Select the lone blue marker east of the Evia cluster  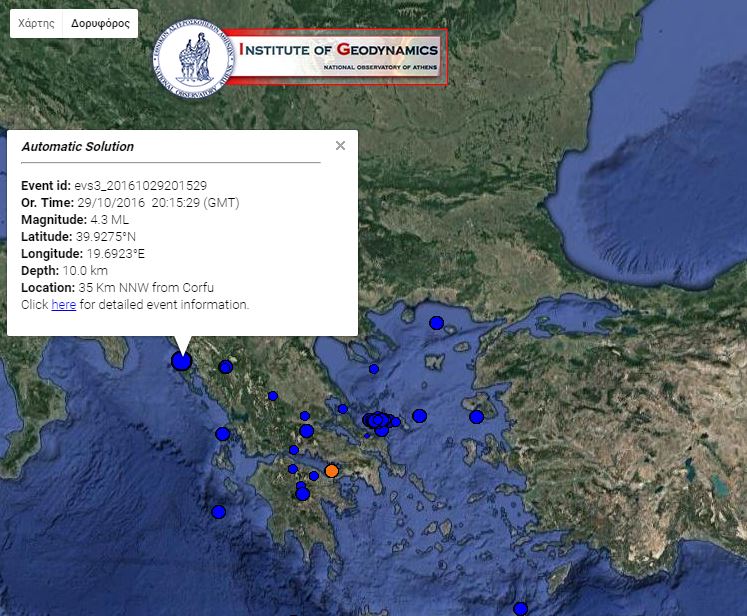(x=420, y=416)
